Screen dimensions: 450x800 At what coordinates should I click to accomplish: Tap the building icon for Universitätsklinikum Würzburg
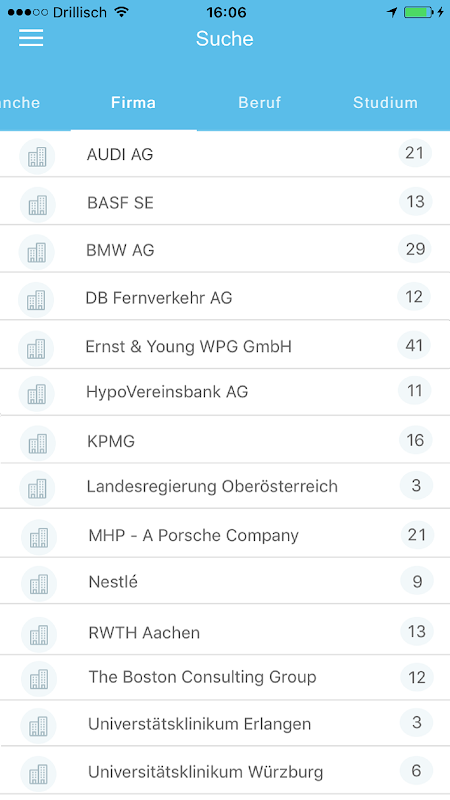[38, 773]
